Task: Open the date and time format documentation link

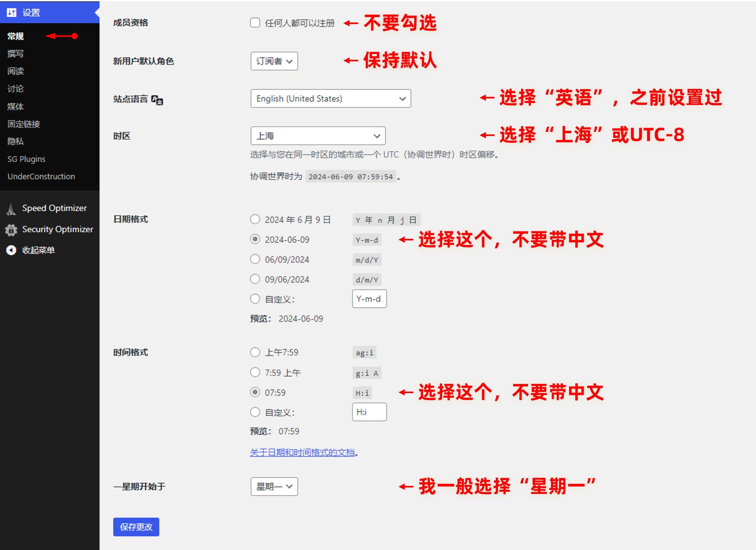Action: click(x=302, y=452)
